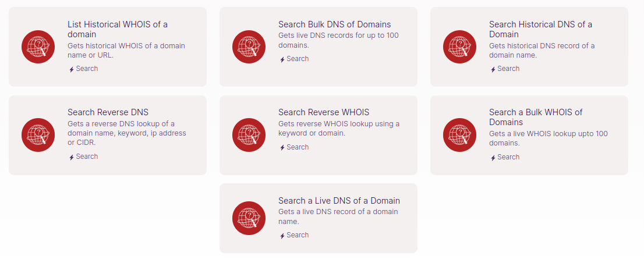Open the Search a Live DNS of a Domain heading
The width and height of the screenshot is (644, 263).
pos(339,201)
